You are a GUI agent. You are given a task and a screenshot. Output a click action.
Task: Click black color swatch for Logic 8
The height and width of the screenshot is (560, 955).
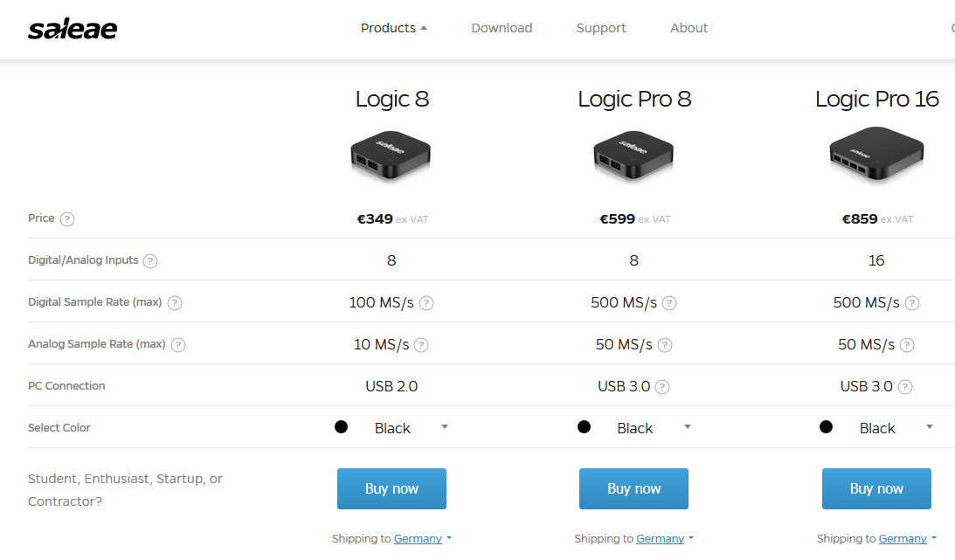[x=341, y=426]
